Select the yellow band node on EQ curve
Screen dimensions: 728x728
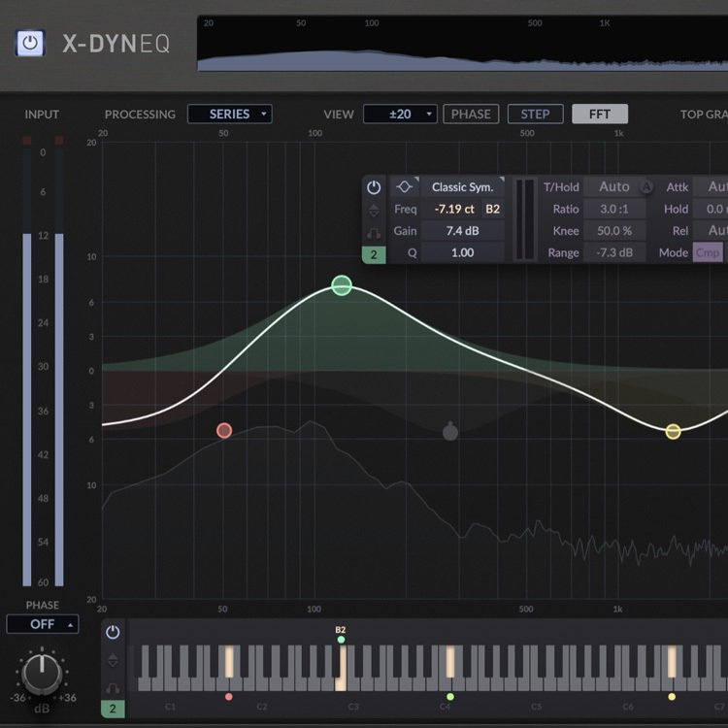coord(674,432)
